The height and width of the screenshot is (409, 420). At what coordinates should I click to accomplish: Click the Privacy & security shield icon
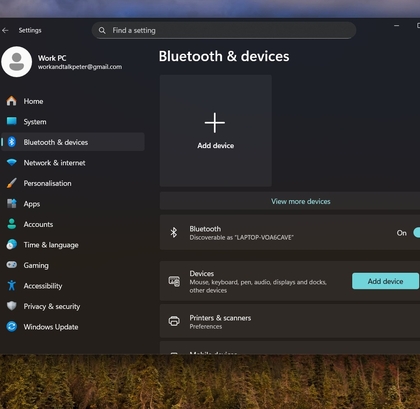12,306
